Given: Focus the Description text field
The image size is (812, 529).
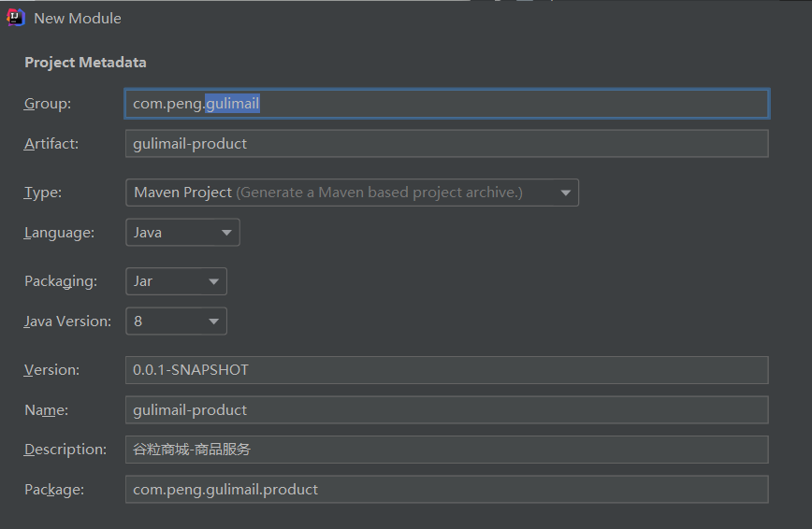Looking at the screenshot, I should [x=446, y=450].
